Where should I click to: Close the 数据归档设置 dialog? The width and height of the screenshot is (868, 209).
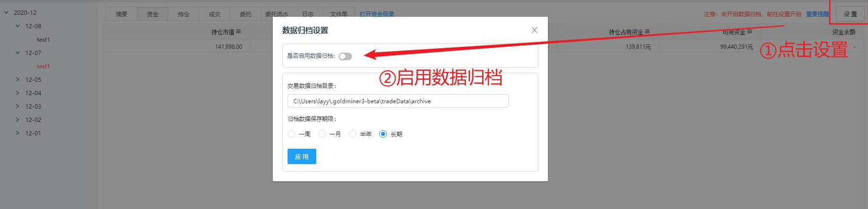534,30
